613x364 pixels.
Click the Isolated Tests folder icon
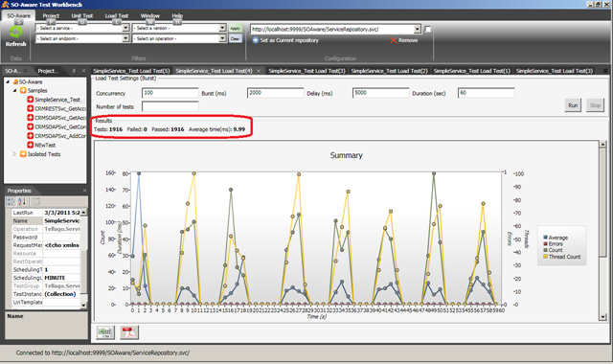(x=23, y=154)
